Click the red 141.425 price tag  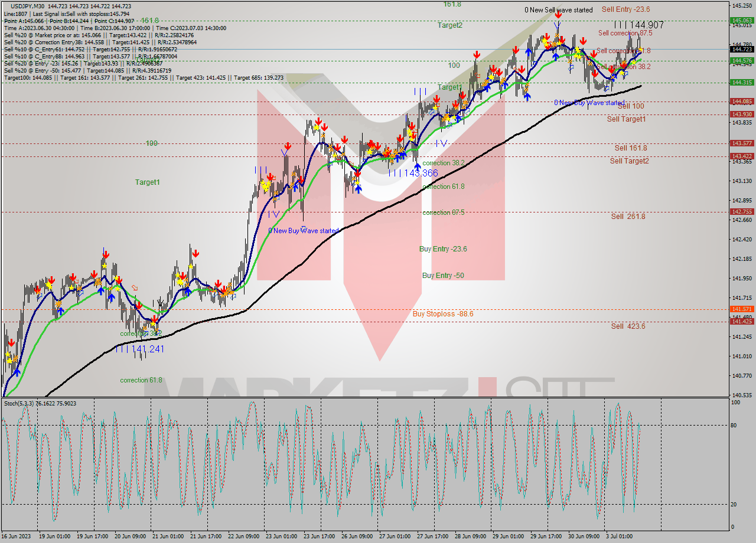click(742, 321)
